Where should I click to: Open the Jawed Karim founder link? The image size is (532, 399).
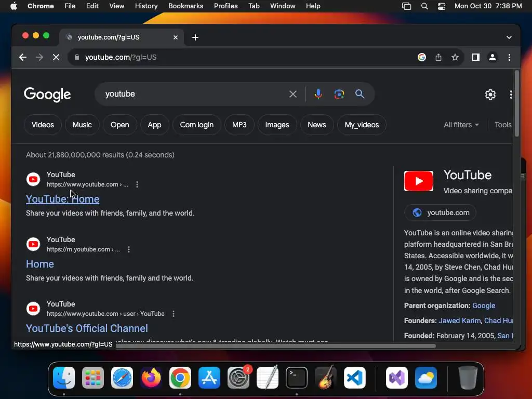click(459, 321)
